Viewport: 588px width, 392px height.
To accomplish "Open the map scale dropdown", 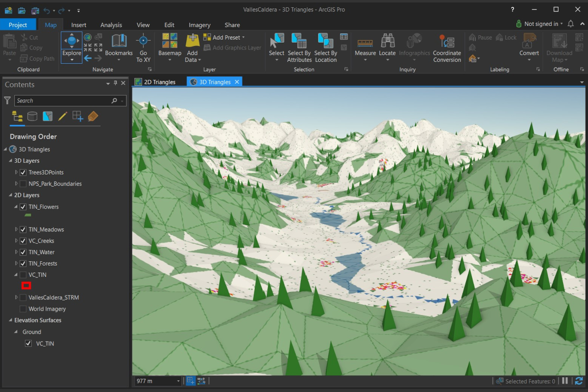I will click(x=178, y=381).
